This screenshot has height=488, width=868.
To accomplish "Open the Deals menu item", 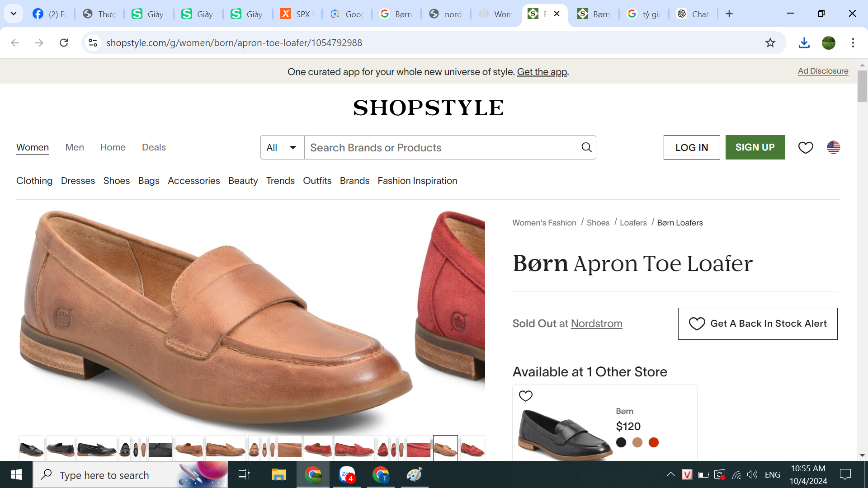I will 154,147.
